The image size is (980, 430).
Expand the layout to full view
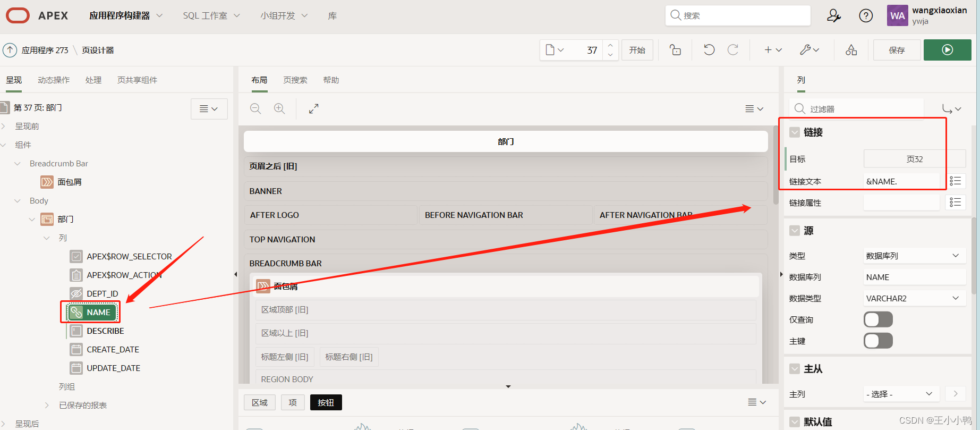314,108
